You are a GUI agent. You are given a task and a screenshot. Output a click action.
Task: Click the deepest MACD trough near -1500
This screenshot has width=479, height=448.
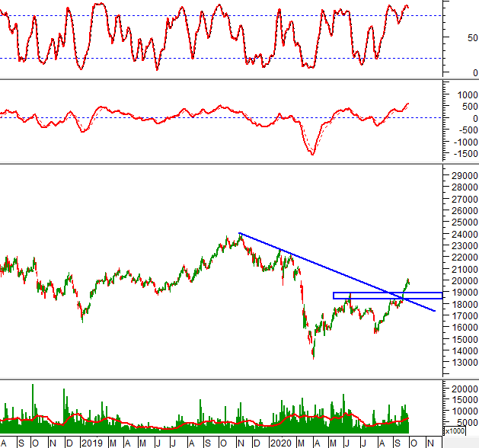pos(312,154)
